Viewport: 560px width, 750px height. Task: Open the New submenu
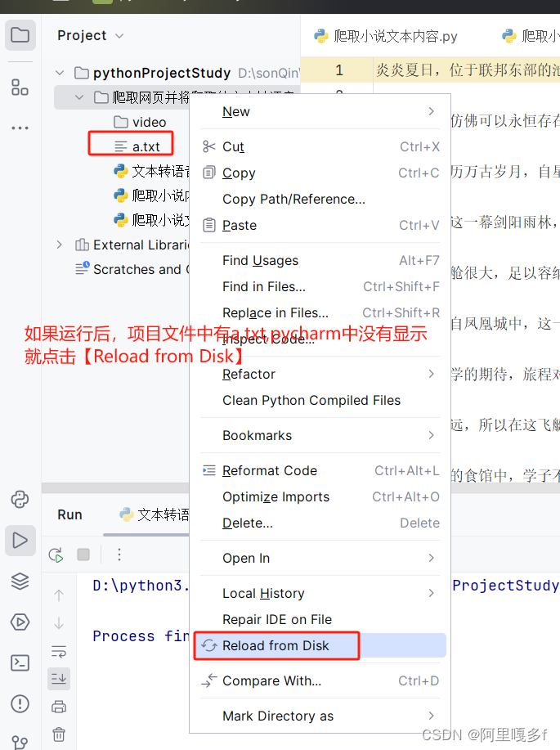click(x=320, y=111)
